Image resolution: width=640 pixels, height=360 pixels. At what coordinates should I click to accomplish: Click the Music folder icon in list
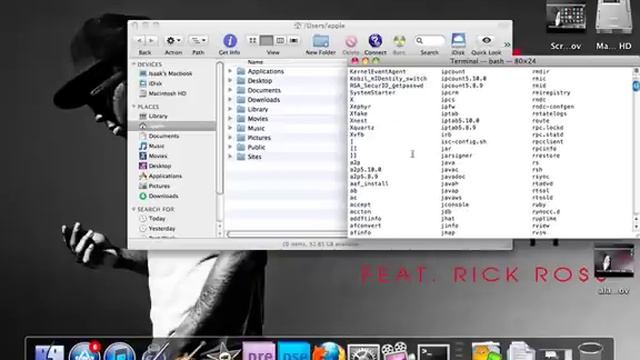point(241,128)
